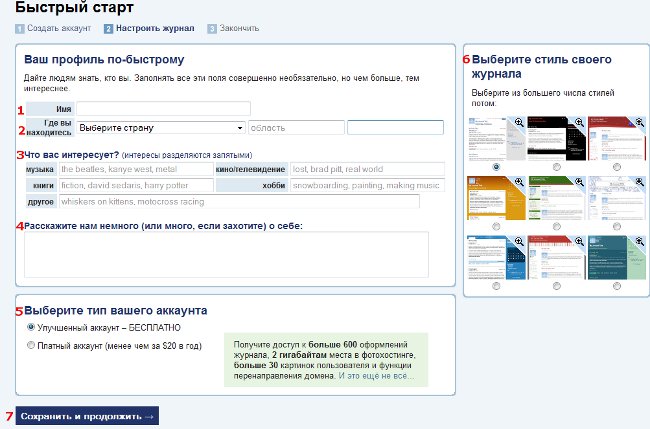Go to step Создать аккаунт

tap(59, 28)
